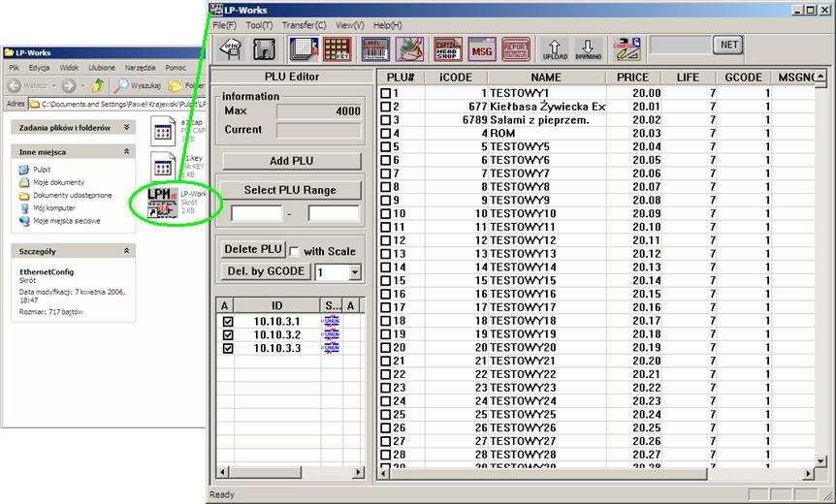Click the Forward arrow in Explorer window
This screenshot has height=504, width=836.
tap(68, 85)
